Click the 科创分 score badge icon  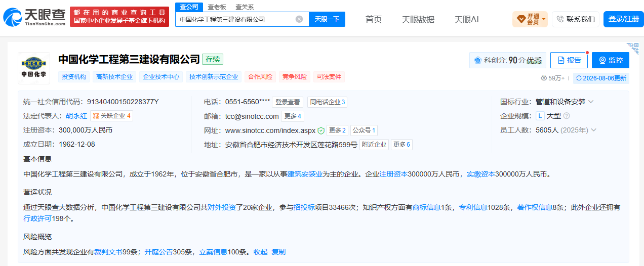point(477,60)
